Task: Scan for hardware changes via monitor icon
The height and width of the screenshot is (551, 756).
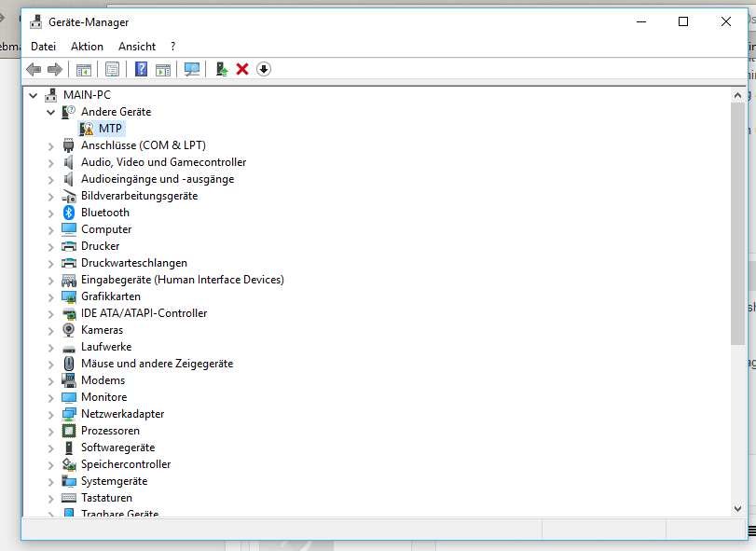Action: click(192, 69)
